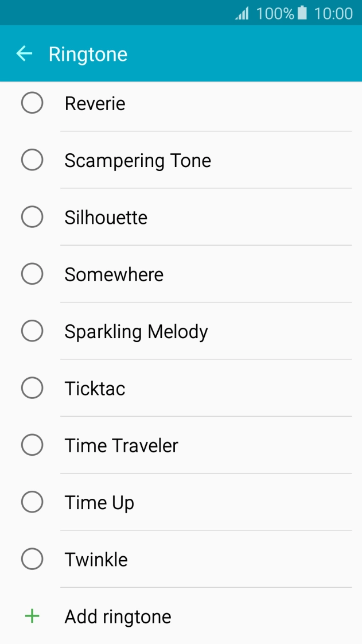362x644 pixels.
Task: Tap the Twinkle ringtone name text
Action: 96,558
